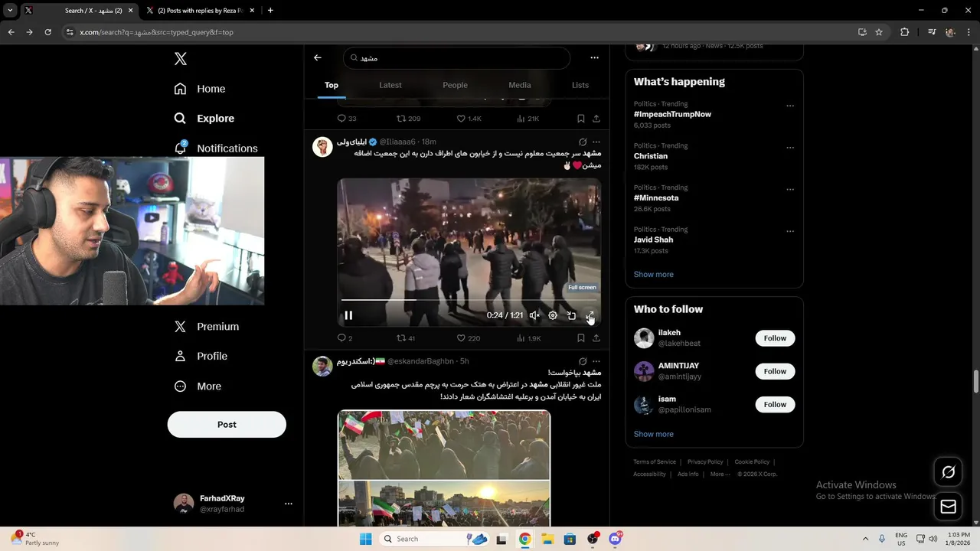Open the Grok floating button

point(948,472)
